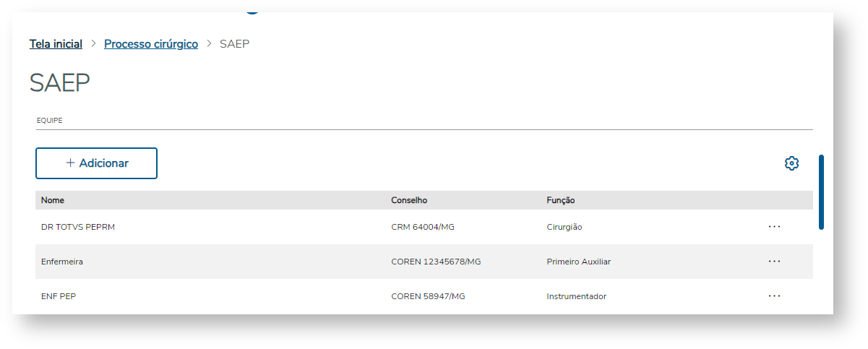This screenshot has width=868, height=349.
Task: Click the Primeiro Auxiliar function cell
Action: click(x=578, y=262)
